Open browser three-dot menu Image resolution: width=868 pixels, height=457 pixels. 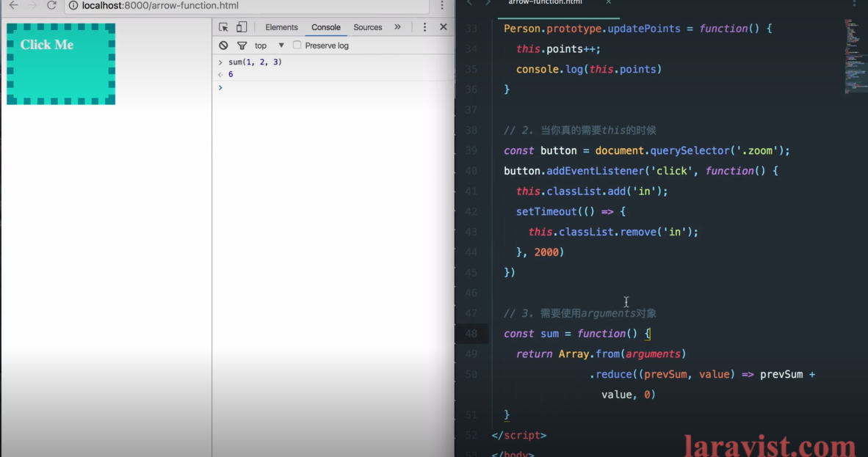[x=442, y=5]
